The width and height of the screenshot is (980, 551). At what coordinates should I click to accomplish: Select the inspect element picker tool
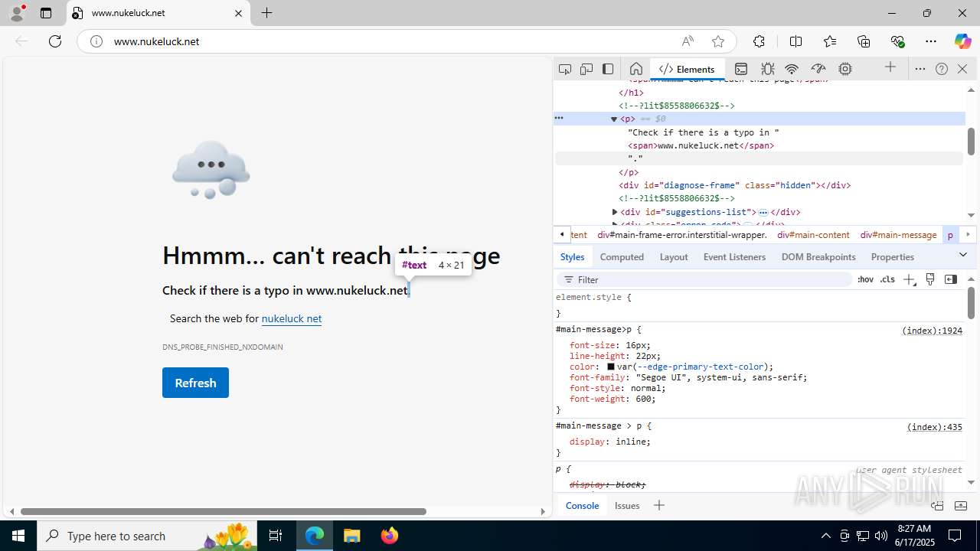[565, 69]
